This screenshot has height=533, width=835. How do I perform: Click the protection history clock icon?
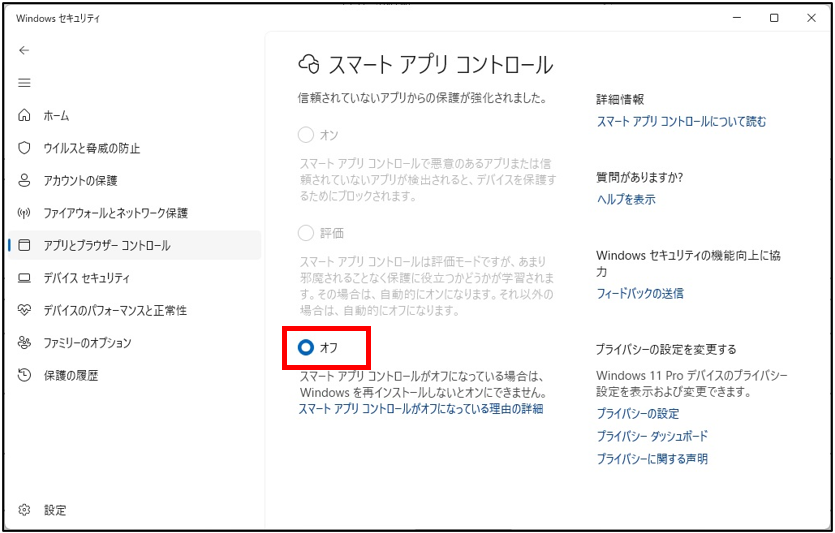(24, 375)
